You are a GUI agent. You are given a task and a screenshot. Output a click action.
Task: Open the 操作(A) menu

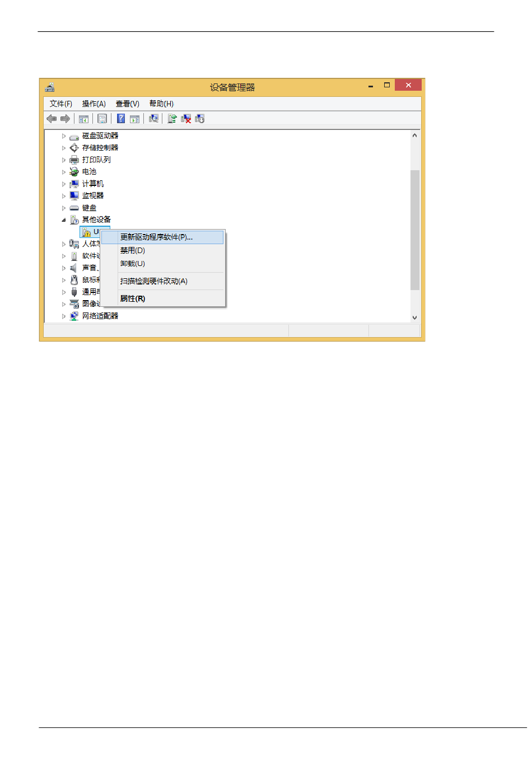coord(94,104)
